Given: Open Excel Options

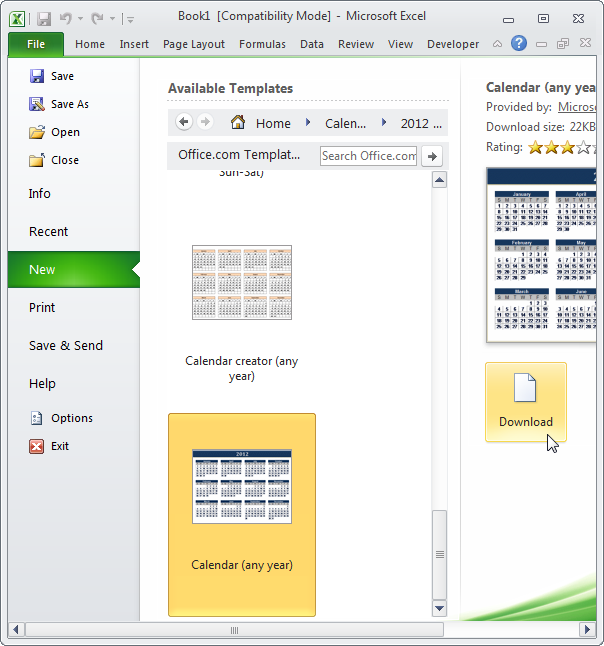Looking at the screenshot, I should tap(61, 418).
